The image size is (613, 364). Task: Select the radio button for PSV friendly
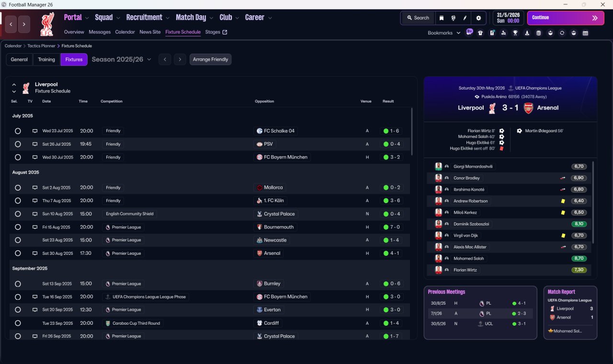click(18, 144)
